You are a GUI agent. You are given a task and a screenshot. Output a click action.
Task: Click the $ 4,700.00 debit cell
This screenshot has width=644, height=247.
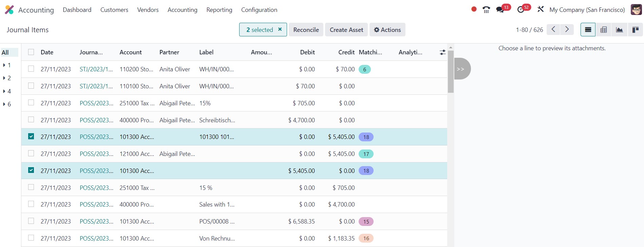click(x=302, y=120)
